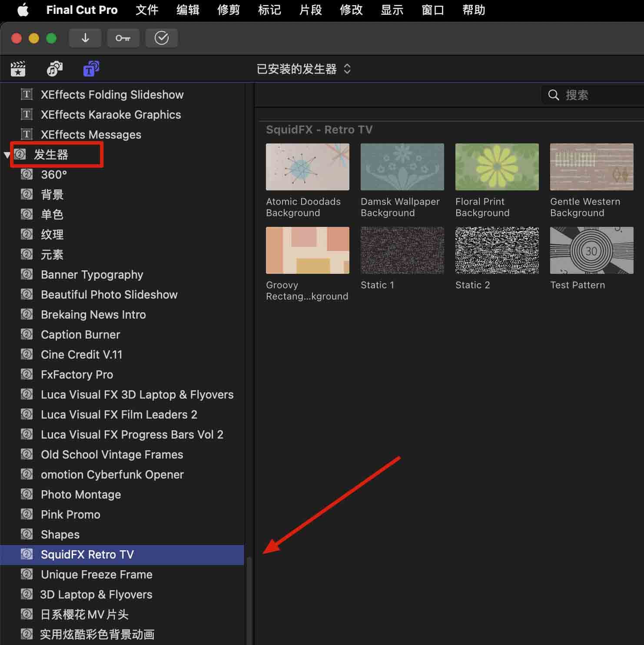Viewport: 644px width, 645px height.
Task: Select the titles and generators sidebar icon
Action: coord(91,69)
